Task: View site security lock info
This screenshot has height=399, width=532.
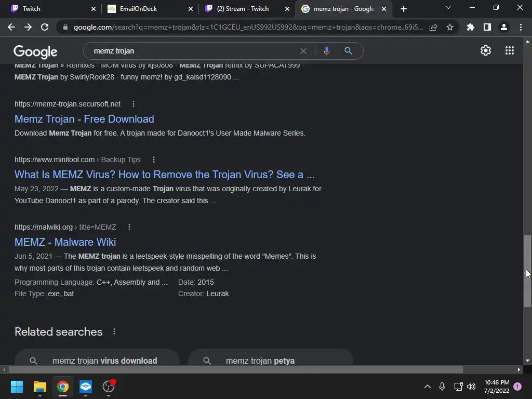Action: pos(65,27)
